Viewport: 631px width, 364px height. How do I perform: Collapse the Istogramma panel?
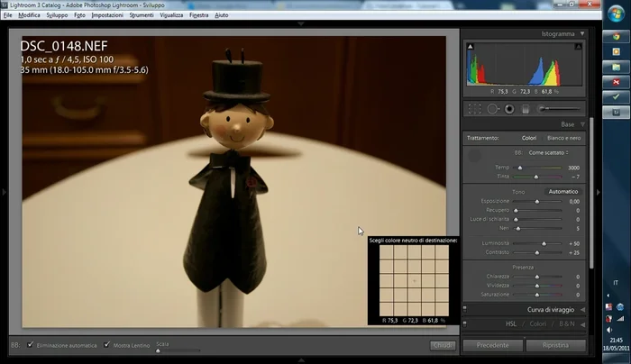coord(582,33)
